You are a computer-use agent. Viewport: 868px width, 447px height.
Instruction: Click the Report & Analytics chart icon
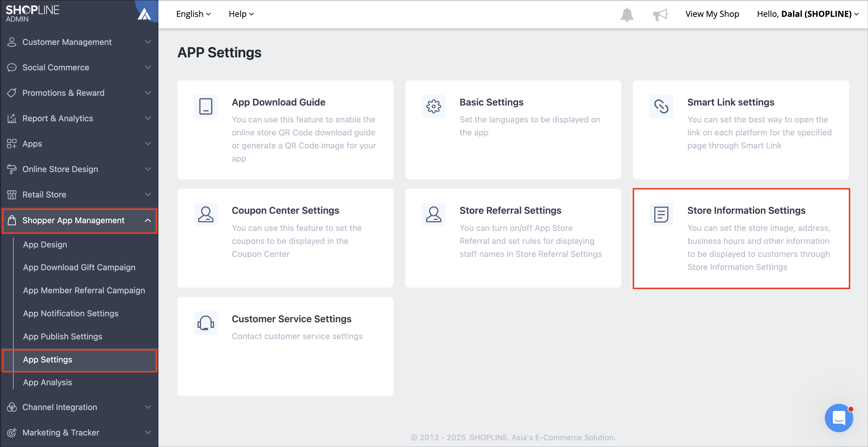pos(12,118)
